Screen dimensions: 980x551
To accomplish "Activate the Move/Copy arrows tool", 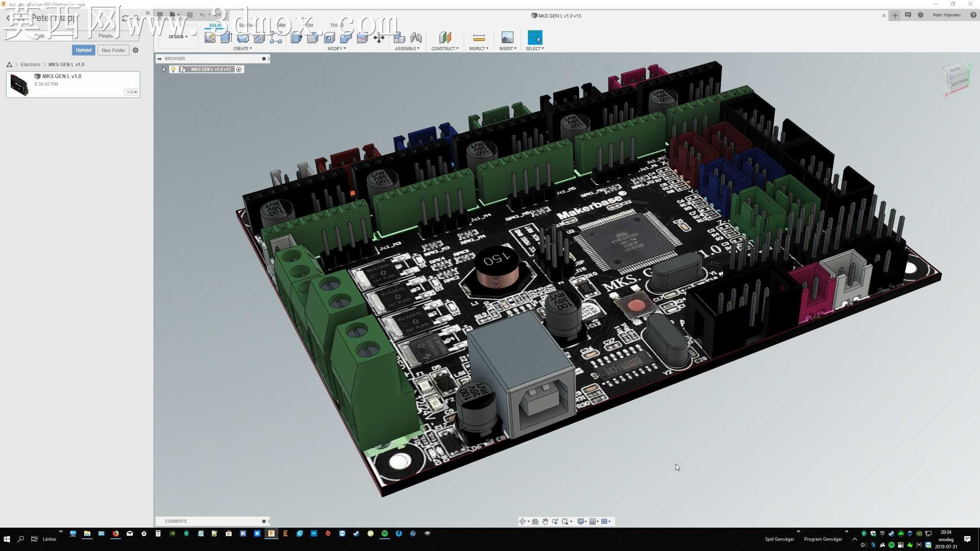I will coord(379,37).
